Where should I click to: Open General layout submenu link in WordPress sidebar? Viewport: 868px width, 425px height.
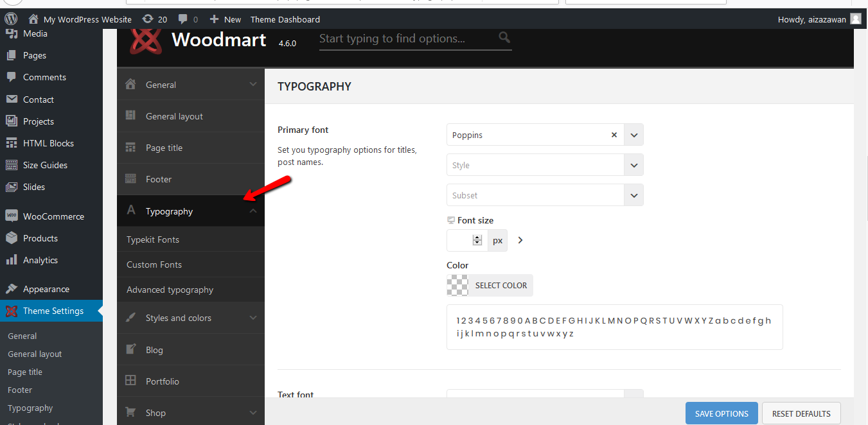[35, 354]
